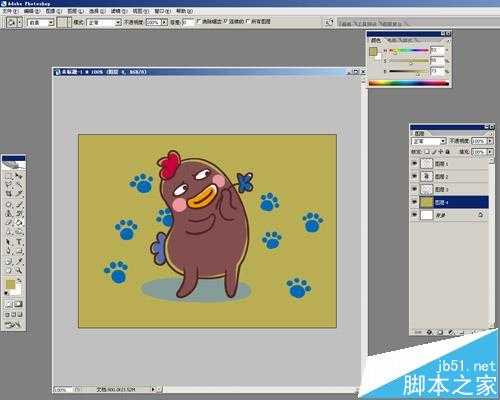Switch to the 色板 tab in Color panel
The height and width of the screenshot is (400, 500).
click(x=391, y=40)
